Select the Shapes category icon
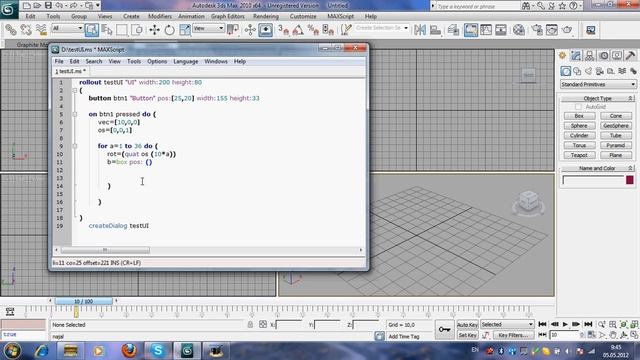The height and width of the screenshot is (360, 640). [577, 71]
